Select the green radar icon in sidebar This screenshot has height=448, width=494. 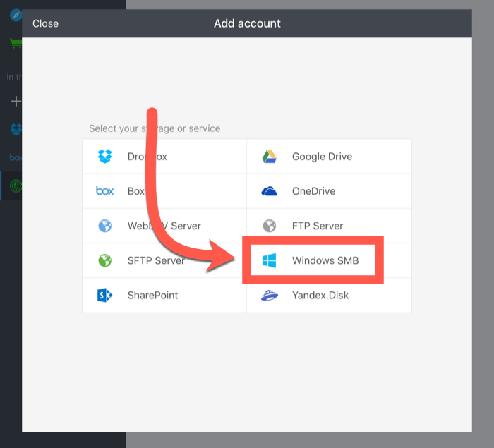click(16, 186)
